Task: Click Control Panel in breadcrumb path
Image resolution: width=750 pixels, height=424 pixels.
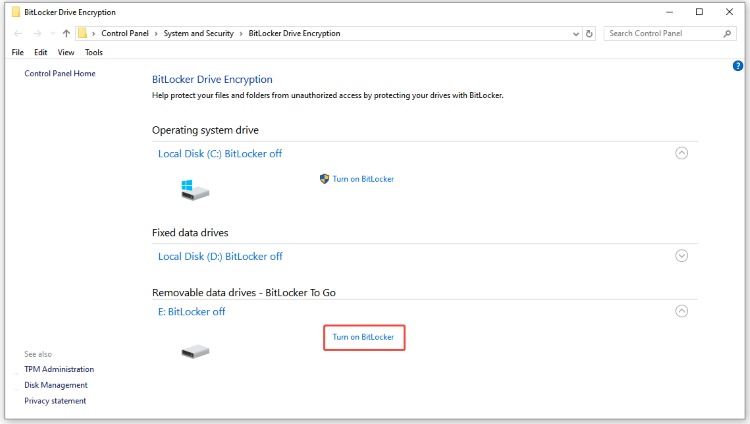Action: pyautogui.click(x=125, y=33)
